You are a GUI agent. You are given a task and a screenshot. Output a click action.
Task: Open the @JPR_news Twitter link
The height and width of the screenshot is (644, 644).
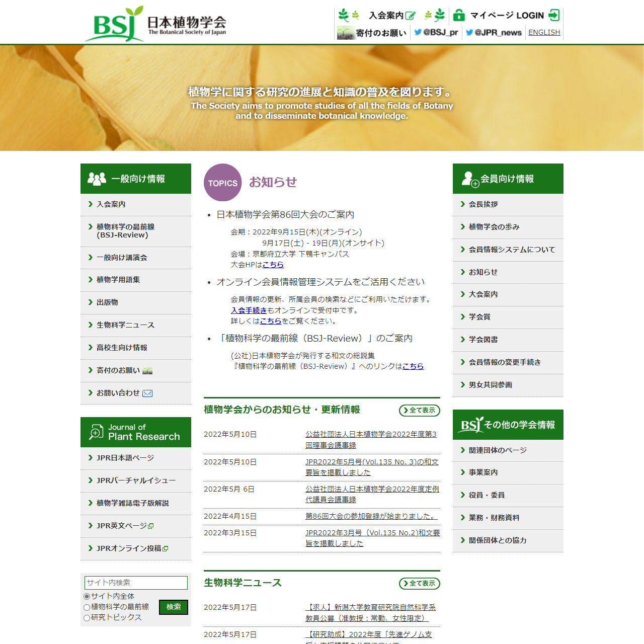(x=494, y=32)
